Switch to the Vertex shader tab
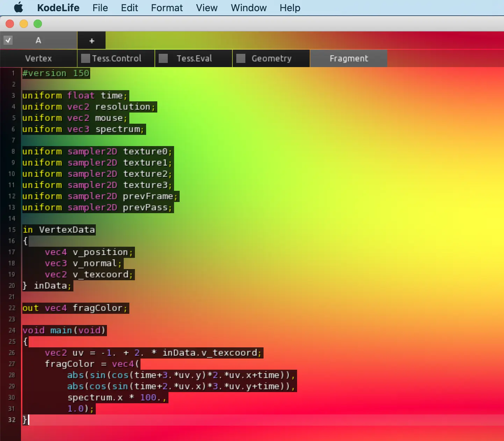504x441 pixels. [x=38, y=58]
